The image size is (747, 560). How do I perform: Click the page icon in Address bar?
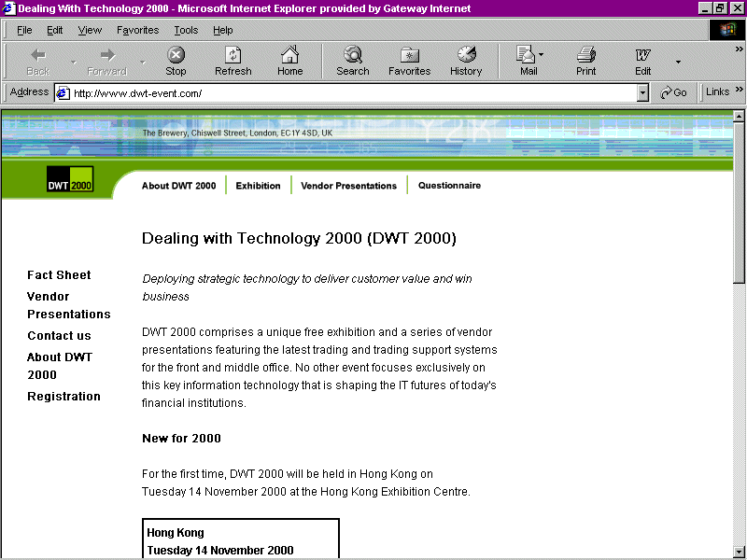click(x=63, y=92)
